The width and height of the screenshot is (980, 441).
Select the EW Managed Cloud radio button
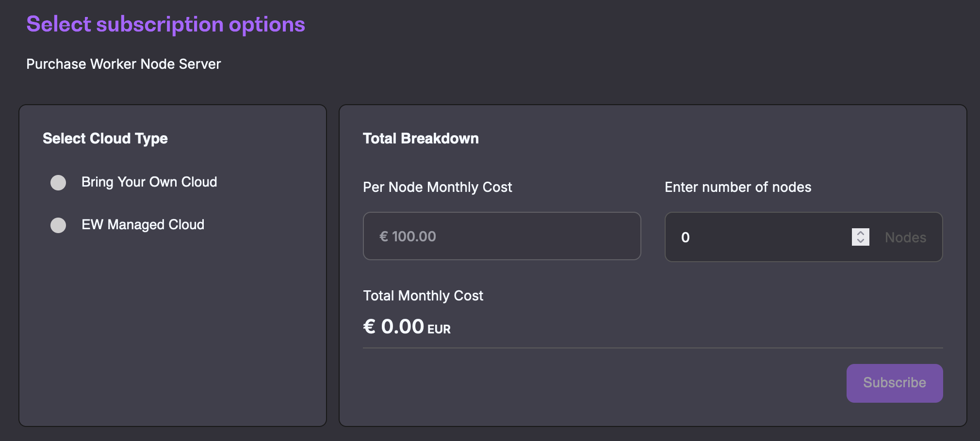pyautogui.click(x=58, y=225)
